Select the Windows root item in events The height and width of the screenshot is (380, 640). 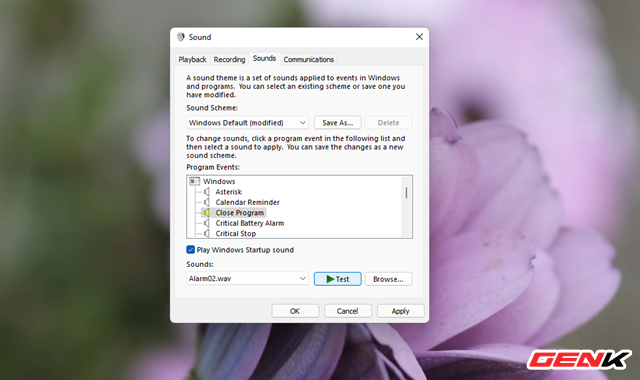(219, 181)
